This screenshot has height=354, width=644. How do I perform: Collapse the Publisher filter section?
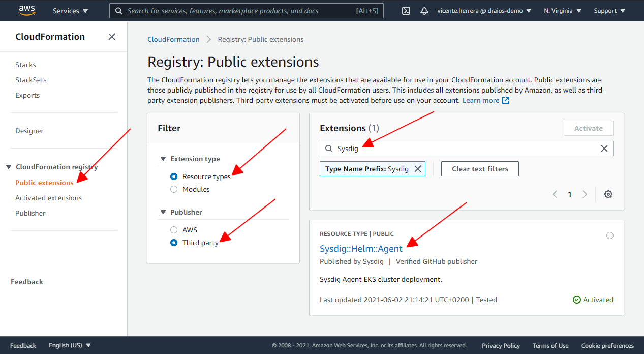click(163, 212)
